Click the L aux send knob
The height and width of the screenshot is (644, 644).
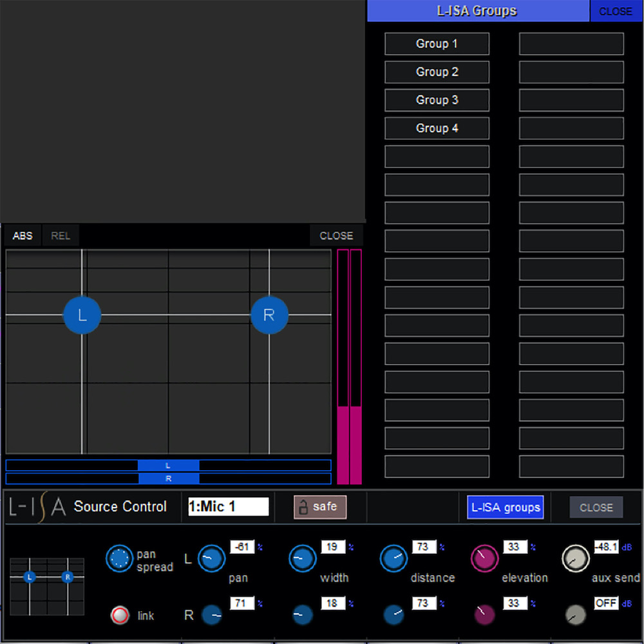tap(575, 558)
